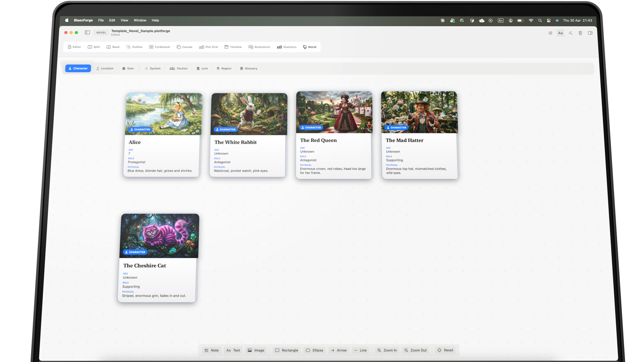Select the System category filter

click(152, 68)
